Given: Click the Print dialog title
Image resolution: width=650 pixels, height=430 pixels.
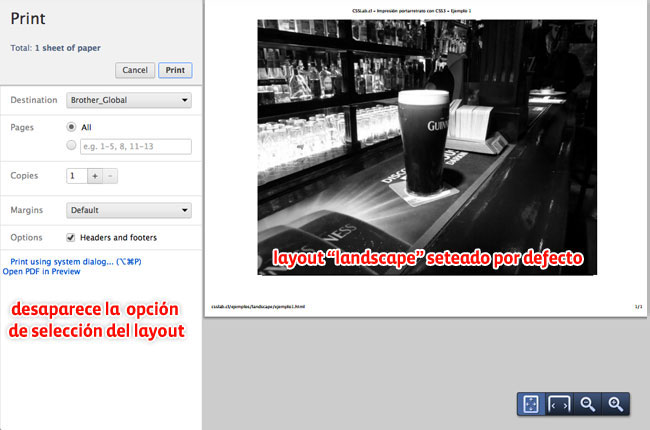Looking at the screenshot, I should tap(28, 19).
